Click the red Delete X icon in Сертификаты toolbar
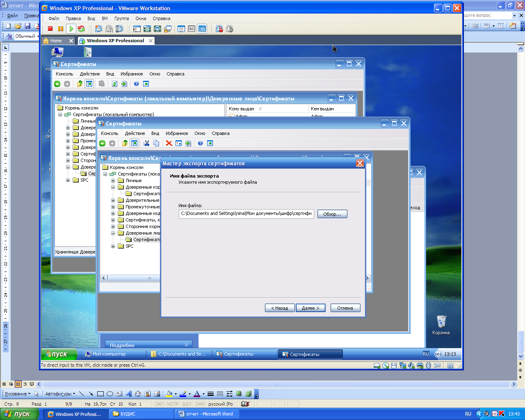Image resolution: width=525 pixels, height=420 pixels. [169, 143]
